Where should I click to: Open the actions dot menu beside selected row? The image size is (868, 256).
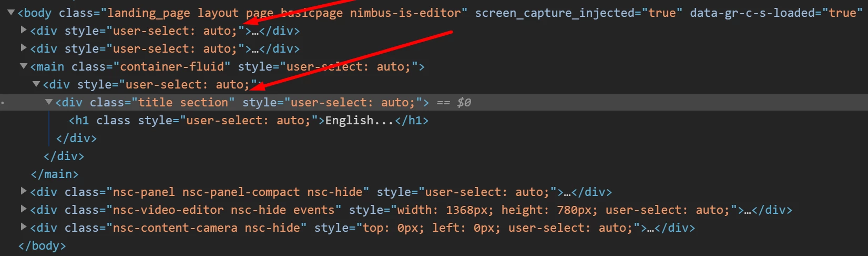click(x=3, y=103)
